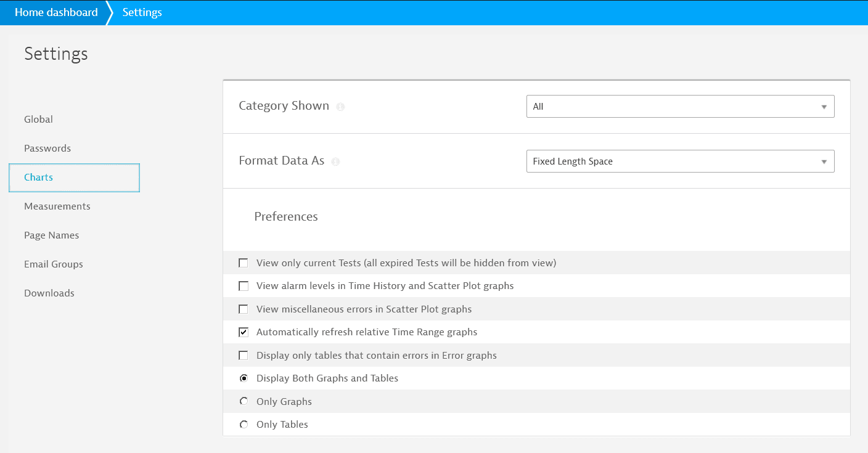868x453 pixels.
Task: Open the Category Shown dropdown showing All
Action: pos(680,107)
